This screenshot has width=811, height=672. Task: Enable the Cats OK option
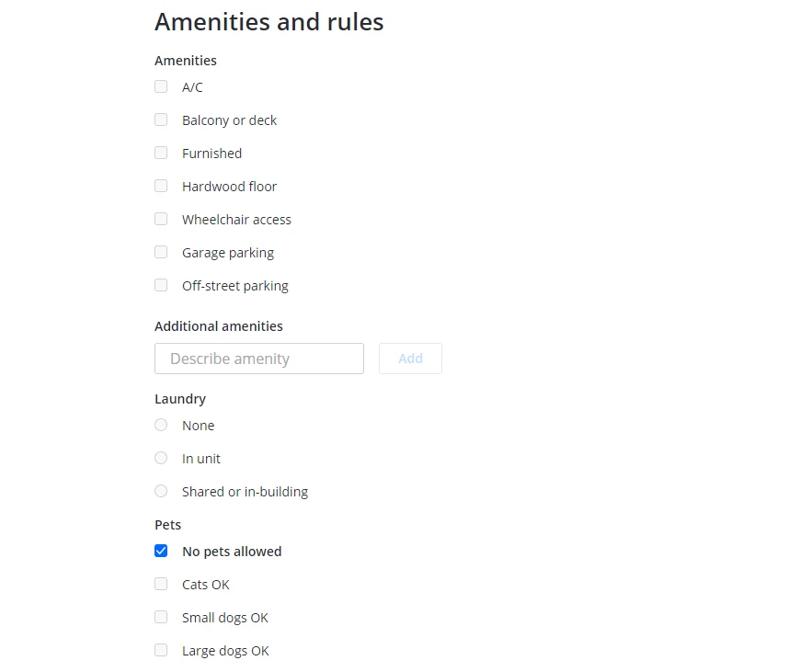click(x=161, y=584)
